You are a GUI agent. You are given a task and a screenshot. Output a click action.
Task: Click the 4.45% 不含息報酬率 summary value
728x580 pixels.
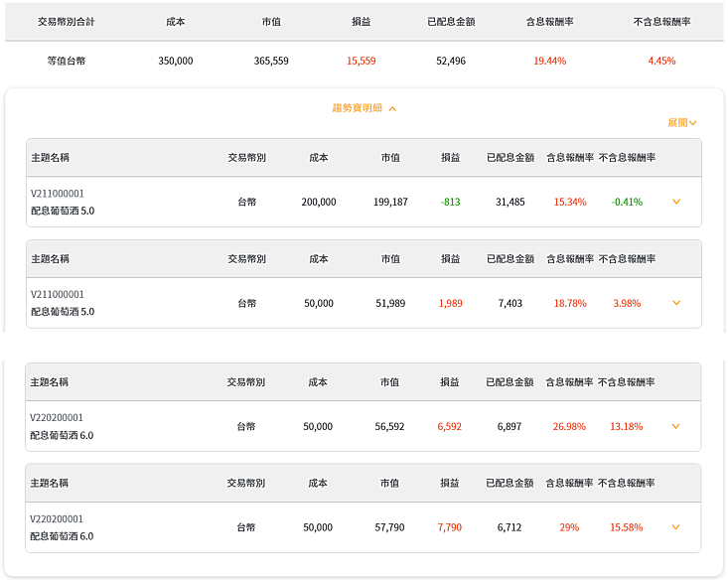[661, 61]
